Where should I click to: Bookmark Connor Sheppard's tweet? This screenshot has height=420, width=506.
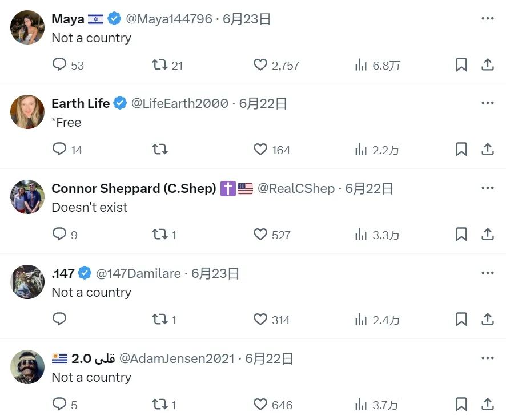[x=461, y=235]
